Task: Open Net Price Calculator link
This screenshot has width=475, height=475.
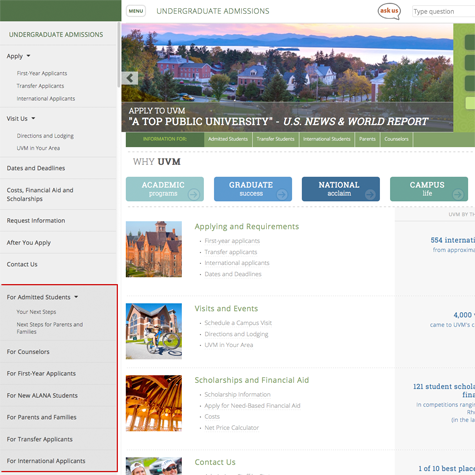Action: [231, 428]
